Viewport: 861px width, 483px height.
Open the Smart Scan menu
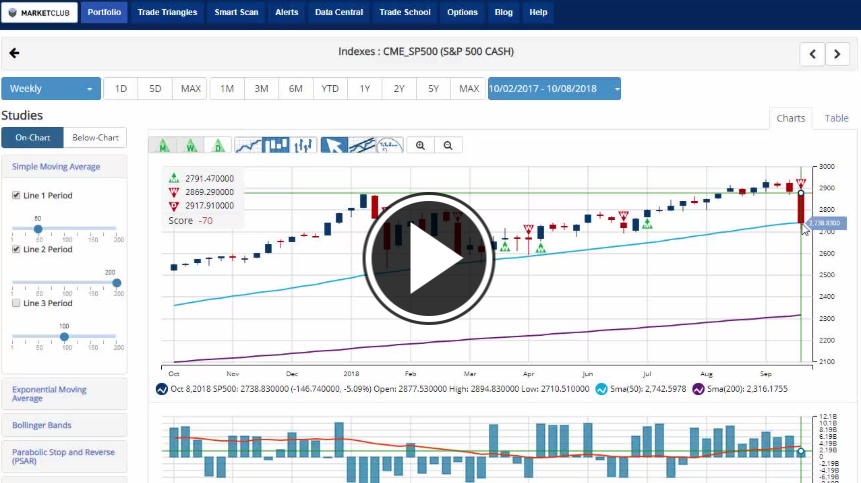coord(236,12)
